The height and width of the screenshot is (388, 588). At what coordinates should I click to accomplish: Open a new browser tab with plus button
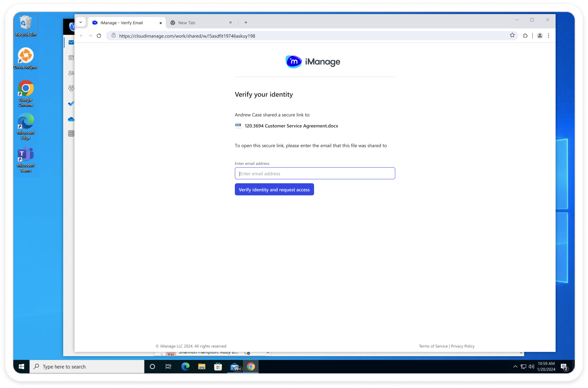(246, 22)
